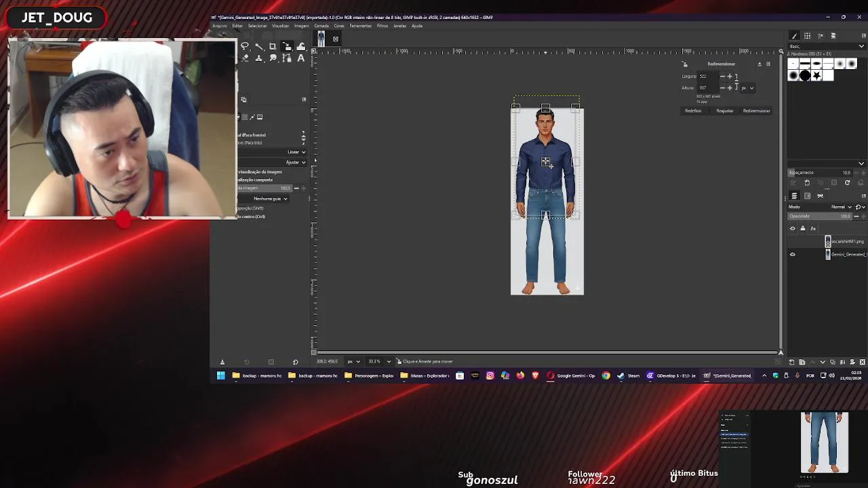Open the Camada menu

(x=321, y=26)
